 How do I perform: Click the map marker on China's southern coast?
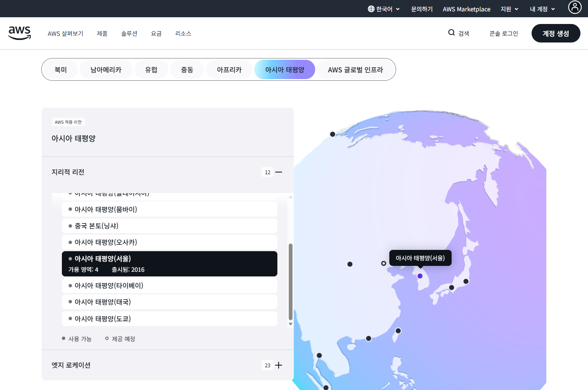[369, 339]
